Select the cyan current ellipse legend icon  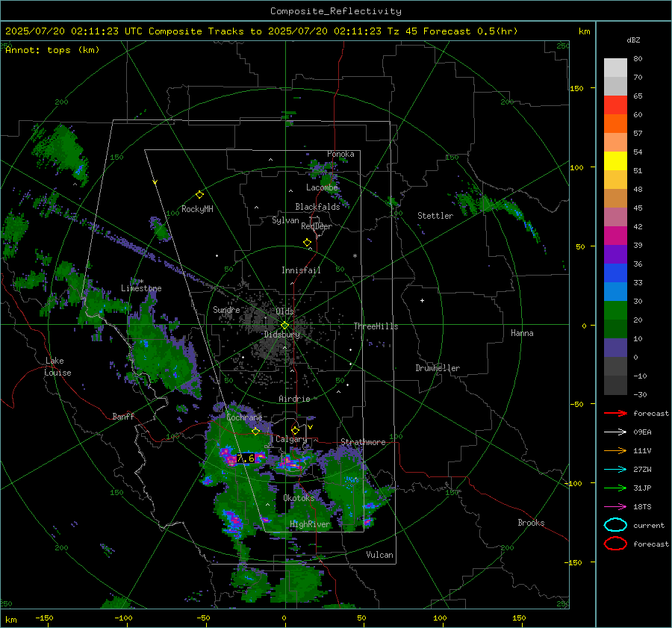click(x=615, y=525)
